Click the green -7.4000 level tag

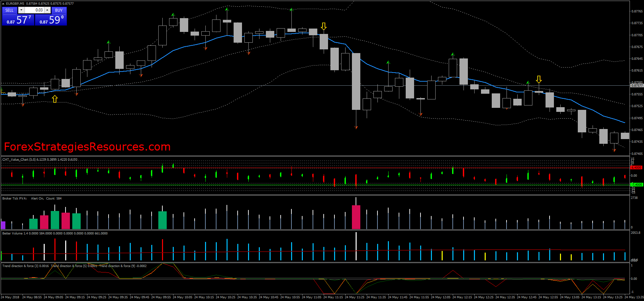click(637, 184)
